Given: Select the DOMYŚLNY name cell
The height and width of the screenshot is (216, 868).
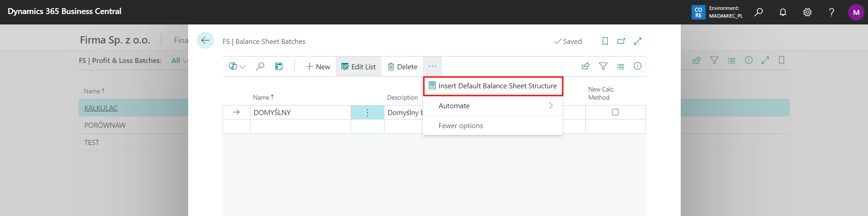Looking at the screenshot, I should (300, 112).
